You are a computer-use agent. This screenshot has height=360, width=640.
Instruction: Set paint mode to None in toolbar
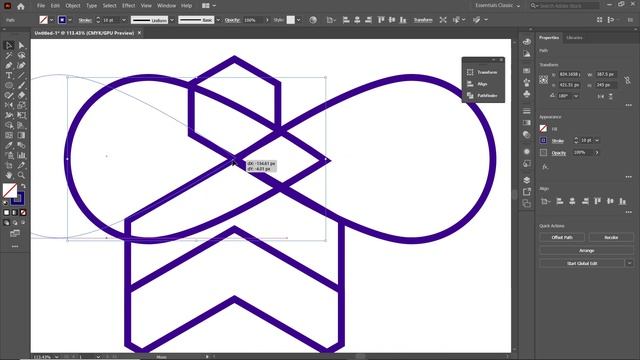(23, 213)
